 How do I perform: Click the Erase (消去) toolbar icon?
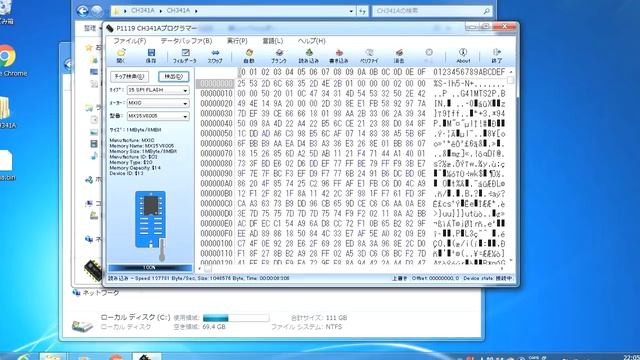pyautogui.click(x=399, y=56)
